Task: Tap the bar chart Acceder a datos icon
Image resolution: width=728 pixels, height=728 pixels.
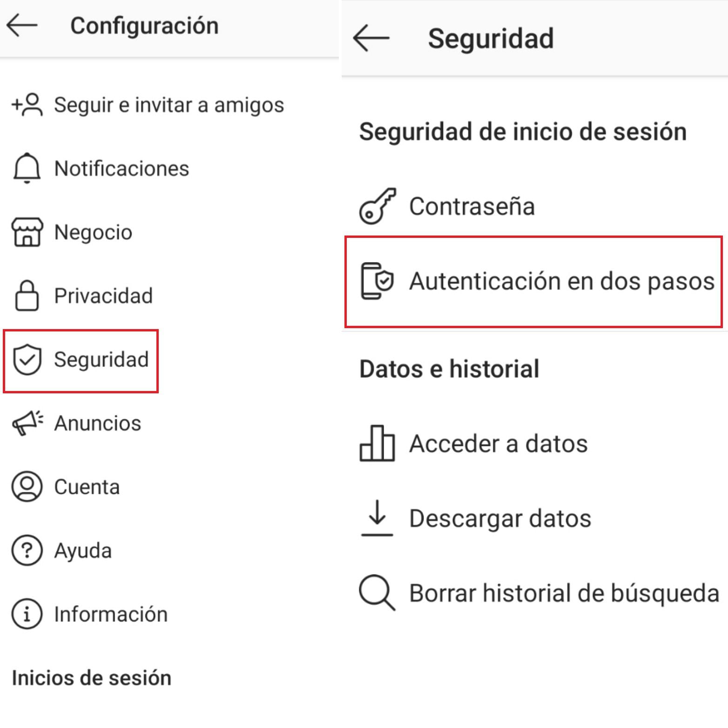Action: (x=377, y=444)
